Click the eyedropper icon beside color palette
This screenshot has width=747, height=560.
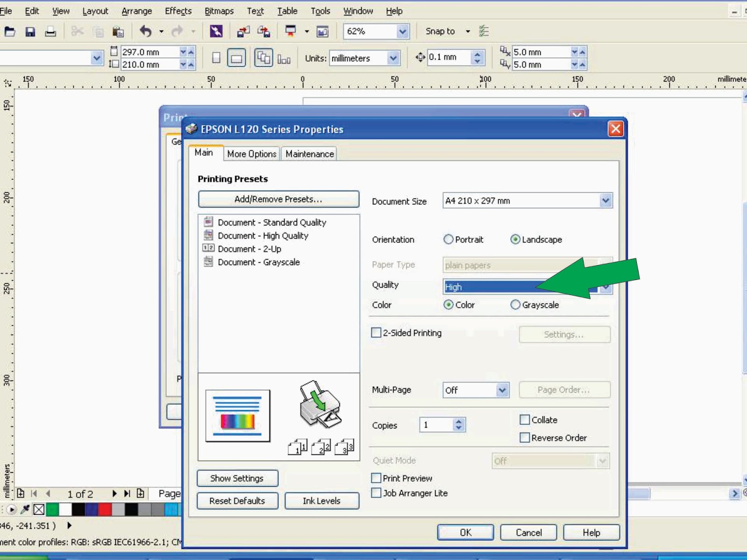pyautogui.click(x=25, y=509)
